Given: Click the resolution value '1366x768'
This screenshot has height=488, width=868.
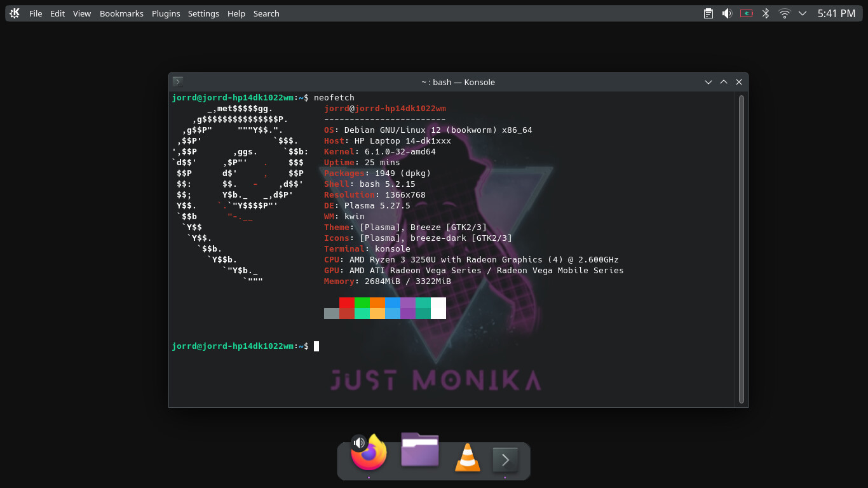Looking at the screenshot, I should [x=405, y=195].
